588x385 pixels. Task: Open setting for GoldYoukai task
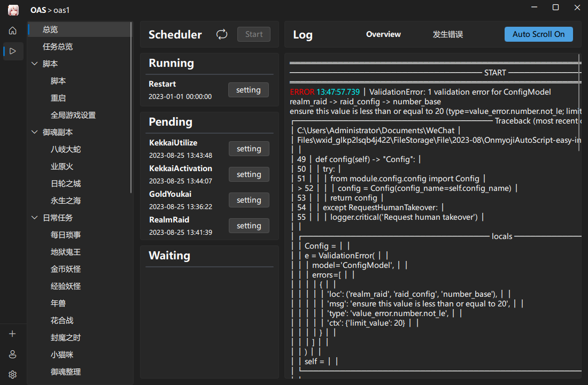[249, 199]
